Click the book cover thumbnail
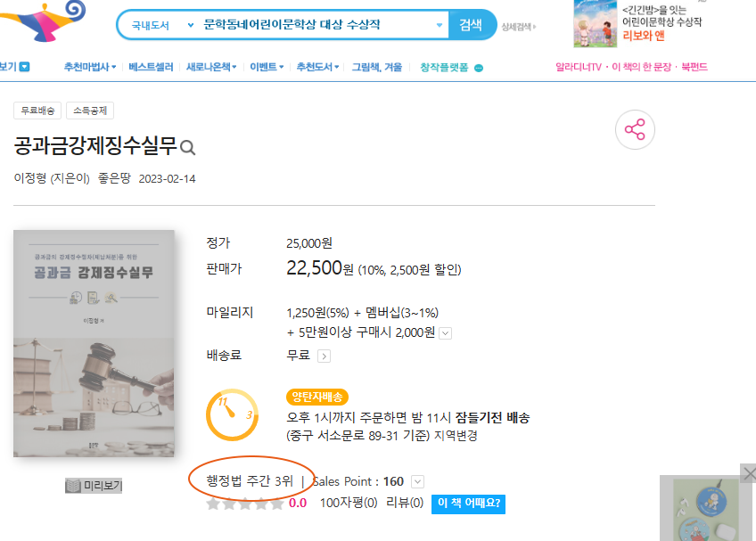The image size is (756, 541). (94, 343)
